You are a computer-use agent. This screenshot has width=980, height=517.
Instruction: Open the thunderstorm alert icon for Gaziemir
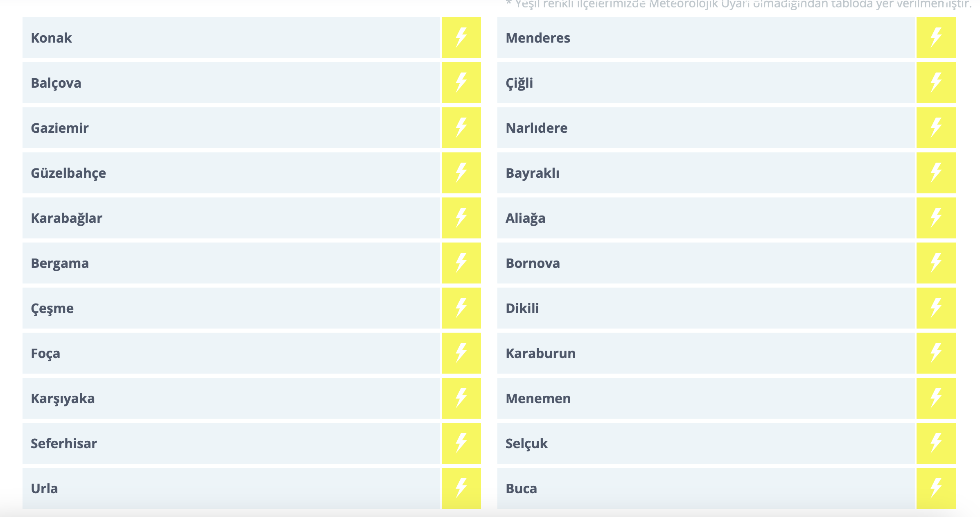coord(461,128)
